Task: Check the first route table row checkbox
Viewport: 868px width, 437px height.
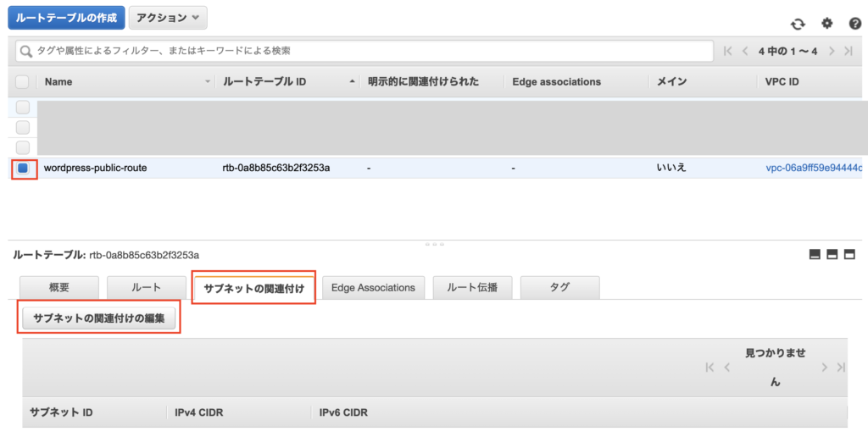Action: pyautogui.click(x=23, y=108)
